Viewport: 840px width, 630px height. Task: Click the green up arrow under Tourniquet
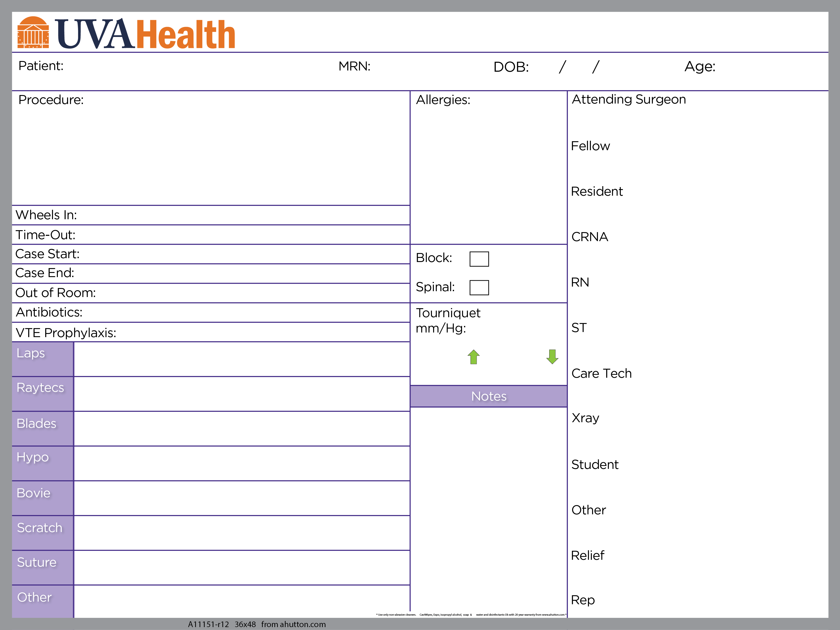473,357
